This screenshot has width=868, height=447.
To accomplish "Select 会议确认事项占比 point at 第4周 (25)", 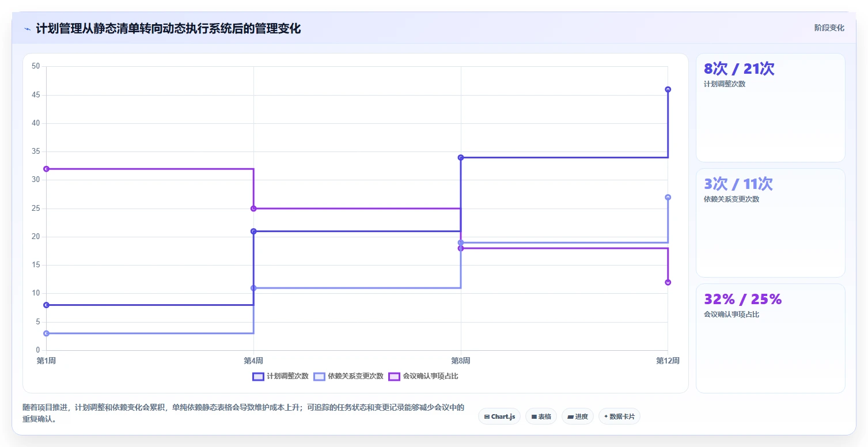I will (x=253, y=209).
